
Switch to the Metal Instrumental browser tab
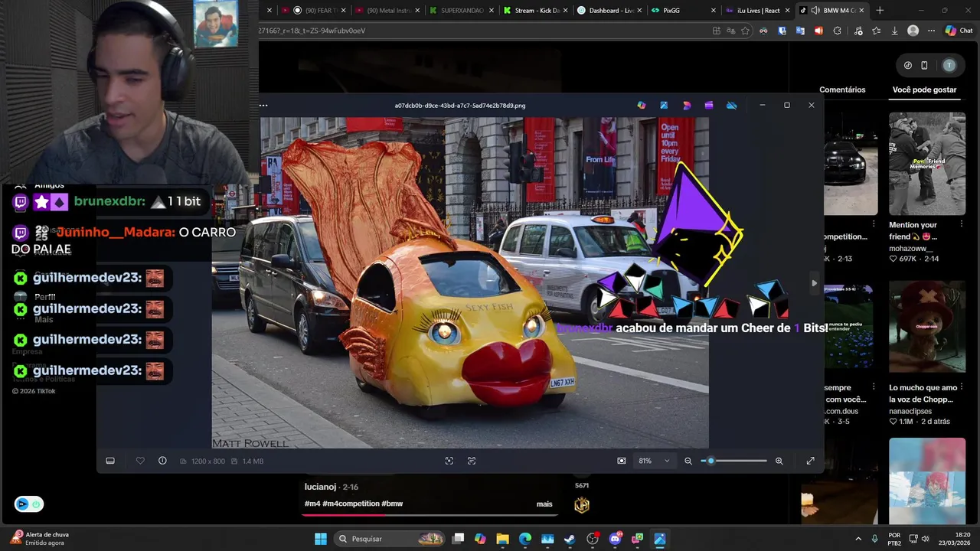coord(387,11)
